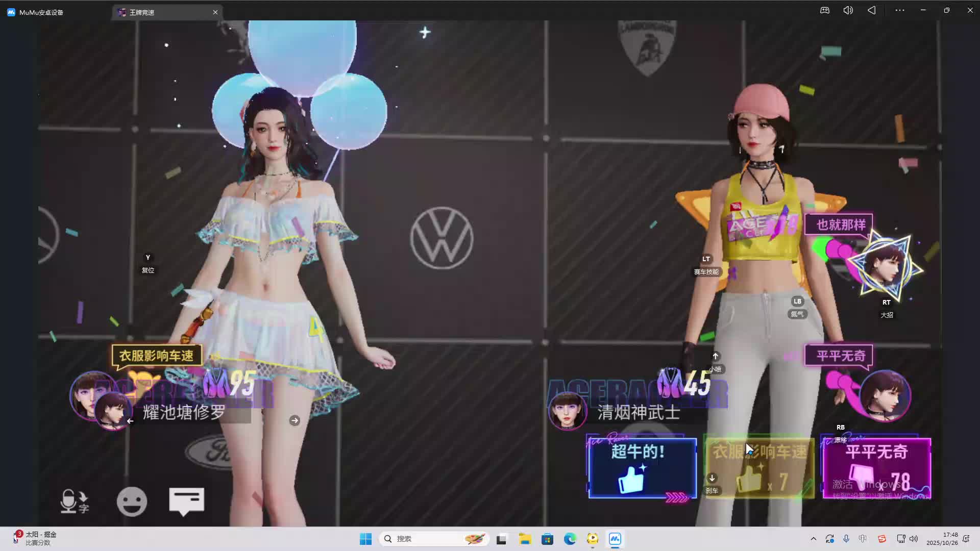The width and height of the screenshot is (980, 551).
Task: Click the voice-to-text microphone icon
Action: pyautogui.click(x=74, y=501)
